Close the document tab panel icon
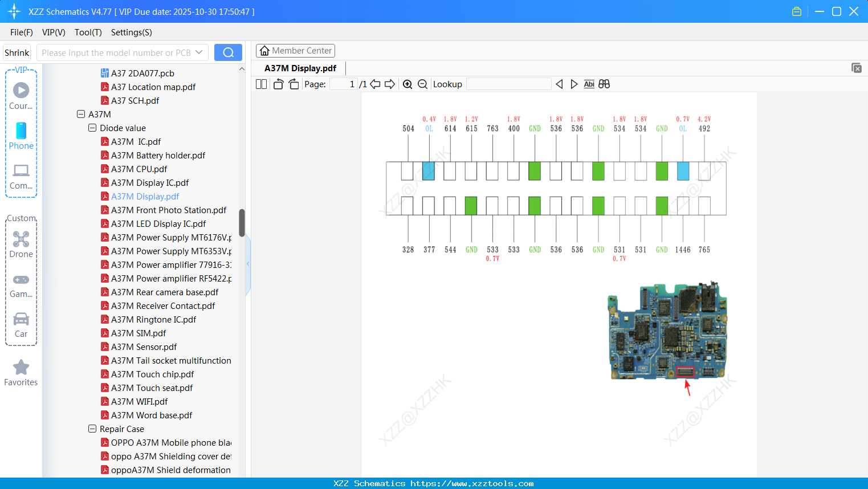This screenshot has height=489, width=868. pos(856,68)
